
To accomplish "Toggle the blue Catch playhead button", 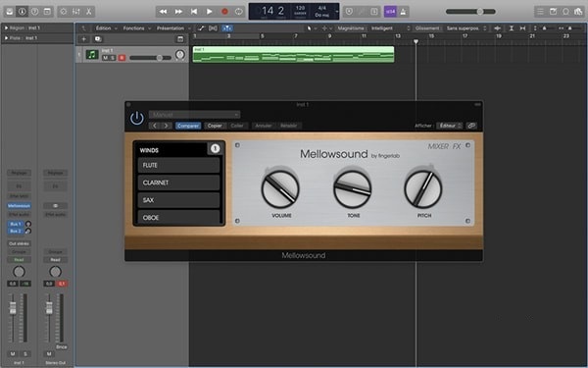I will point(227,28).
